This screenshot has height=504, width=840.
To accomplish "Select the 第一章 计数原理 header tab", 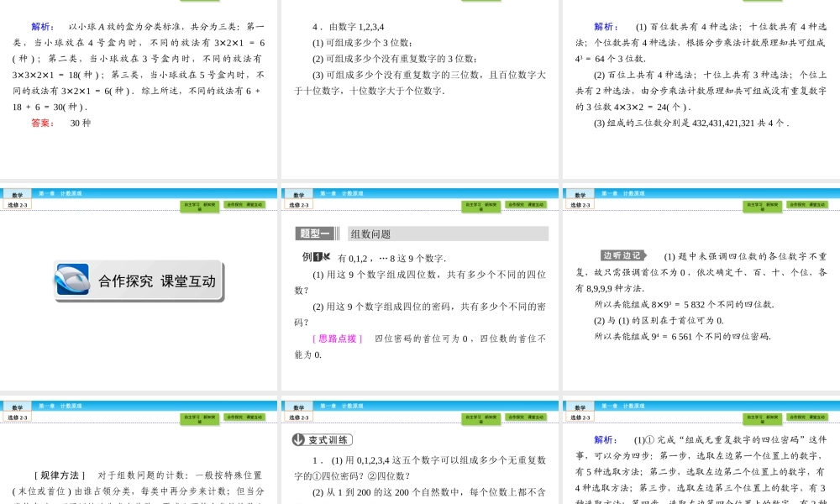I will coord(343,193).
